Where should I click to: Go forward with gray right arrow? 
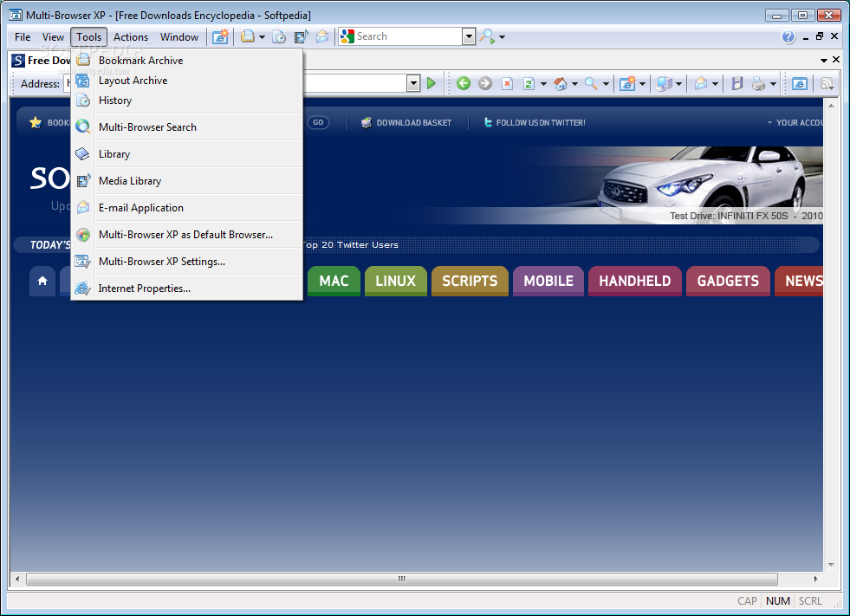(x=485, y=83)
